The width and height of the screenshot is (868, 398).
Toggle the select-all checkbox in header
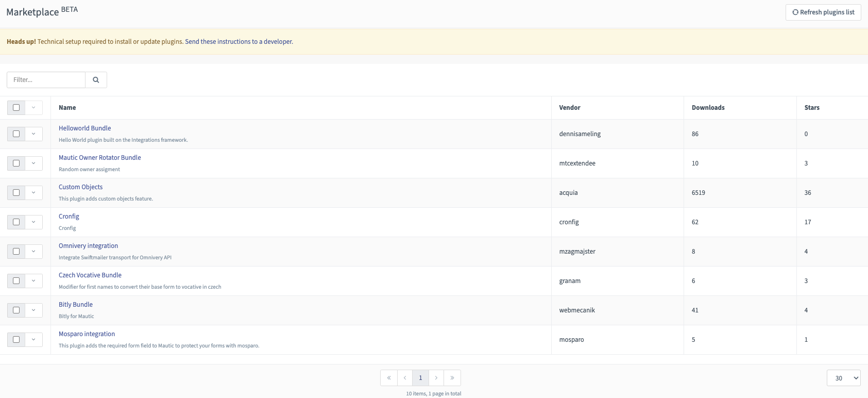click(x=16, y=108)
